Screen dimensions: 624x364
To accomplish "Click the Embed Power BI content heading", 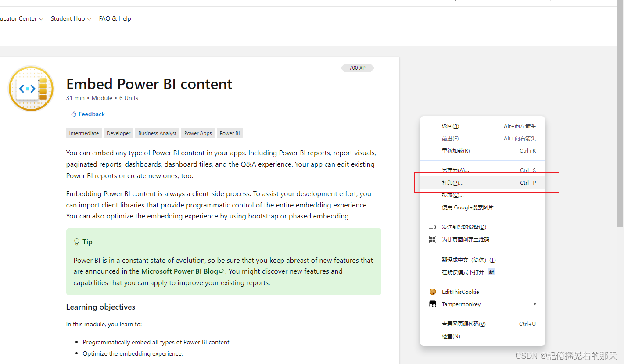I will 149,84.
